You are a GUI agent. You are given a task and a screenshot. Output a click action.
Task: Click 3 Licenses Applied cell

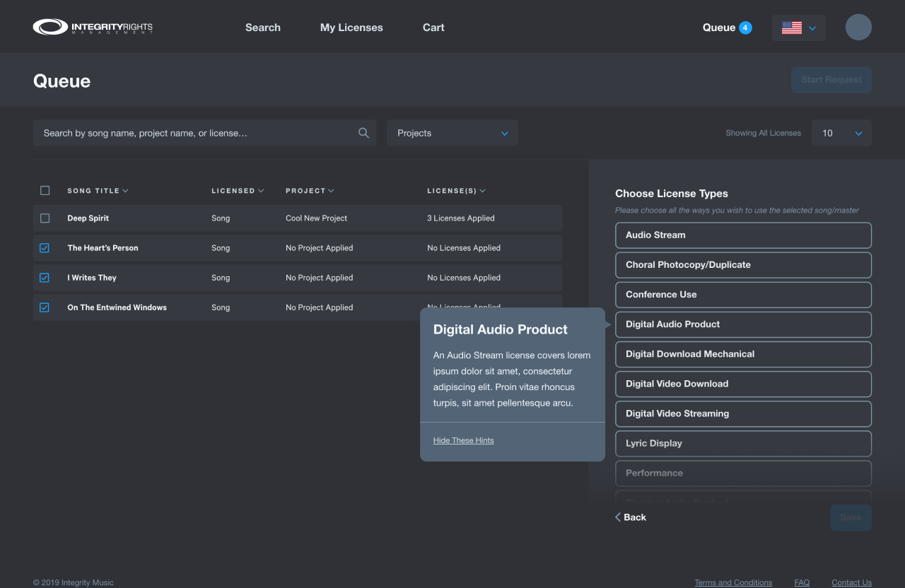[x=461, y=218]
